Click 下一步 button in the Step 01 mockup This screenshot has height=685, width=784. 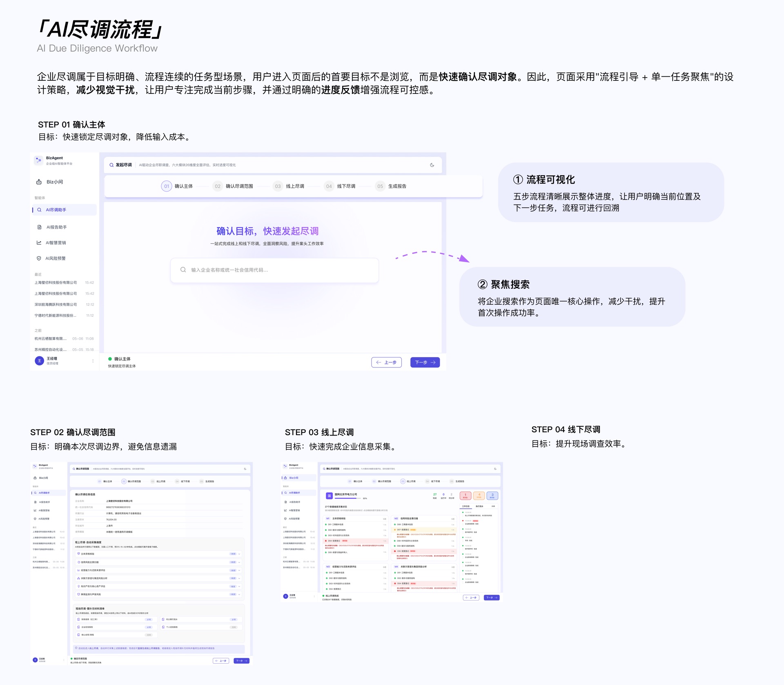(425, 363)
